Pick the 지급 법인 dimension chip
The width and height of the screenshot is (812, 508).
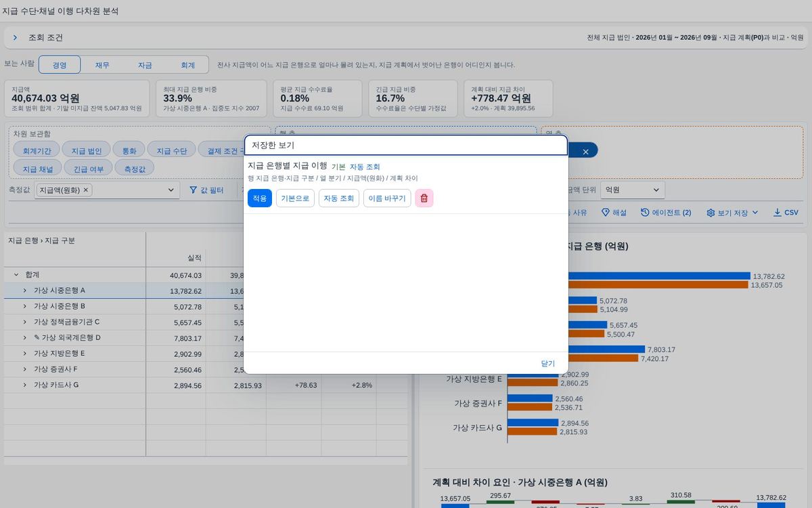pyautogui.click(x=87, y=150)
